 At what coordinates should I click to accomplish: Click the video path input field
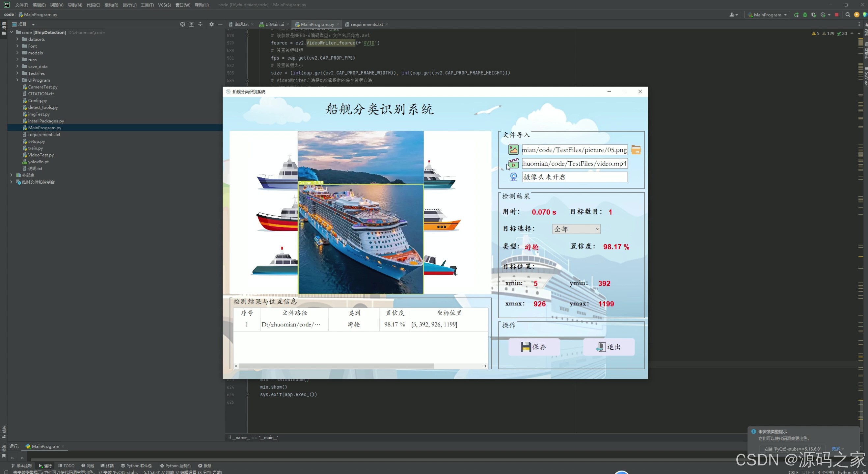coord(575,163)
